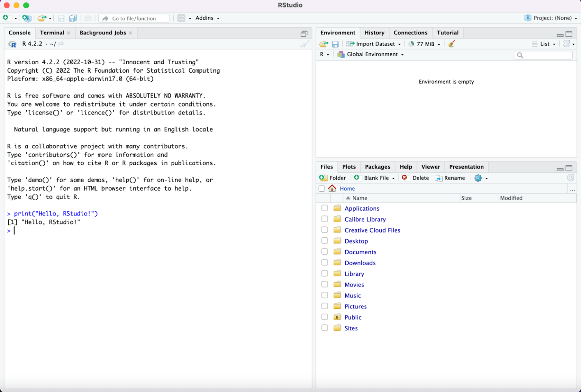This screenshot has height=392, width=581.
Task: Click the new R project icon in toolbar
Action: click(26, 18)
